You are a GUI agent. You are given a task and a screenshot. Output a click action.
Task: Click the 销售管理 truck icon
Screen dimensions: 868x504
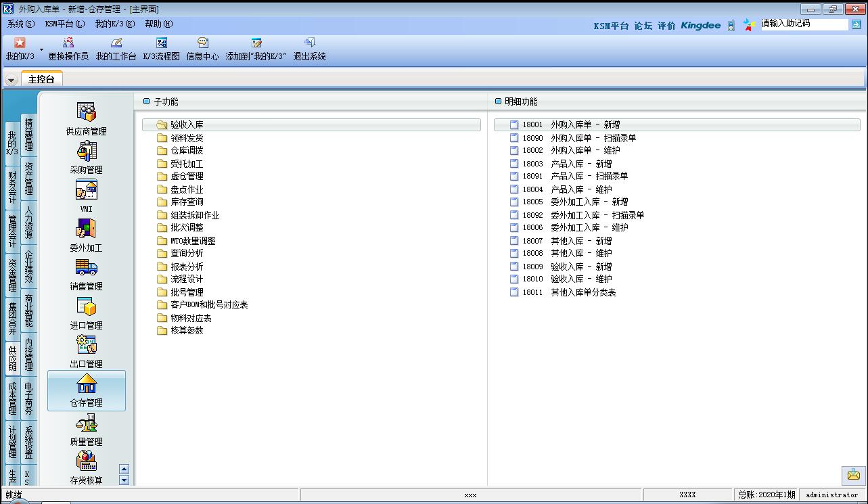(x=86, y=268)
